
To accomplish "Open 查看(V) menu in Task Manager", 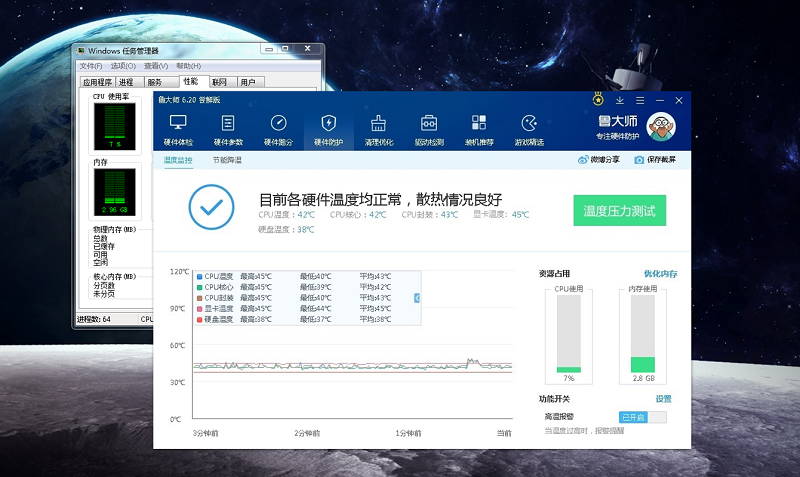I will click(x=156, y=66).
